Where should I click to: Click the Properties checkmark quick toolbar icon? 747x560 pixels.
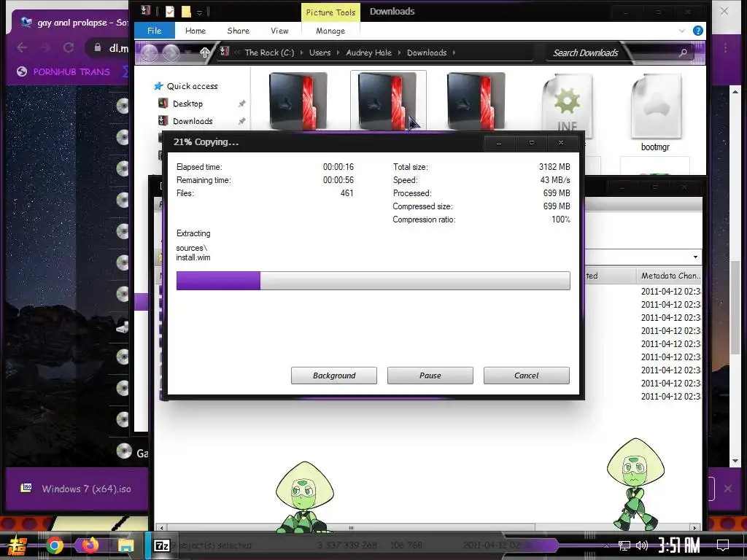(169, 12)
